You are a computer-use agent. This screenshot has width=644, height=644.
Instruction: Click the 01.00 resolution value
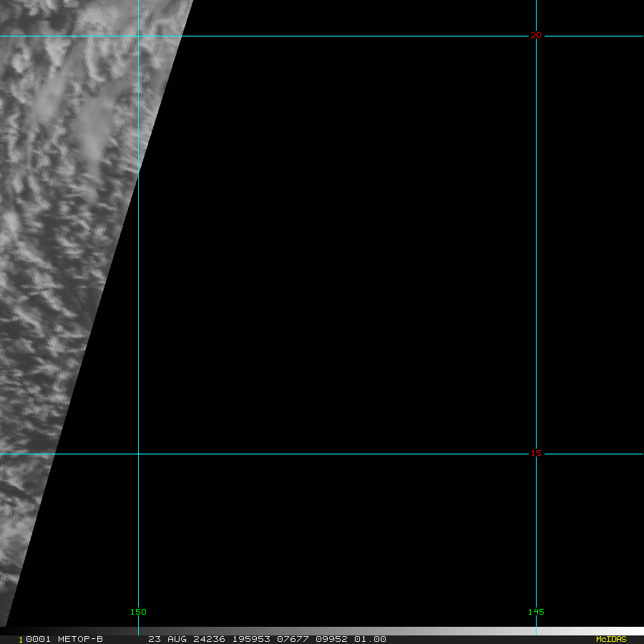pyautogui.click(x=370, y=639)
